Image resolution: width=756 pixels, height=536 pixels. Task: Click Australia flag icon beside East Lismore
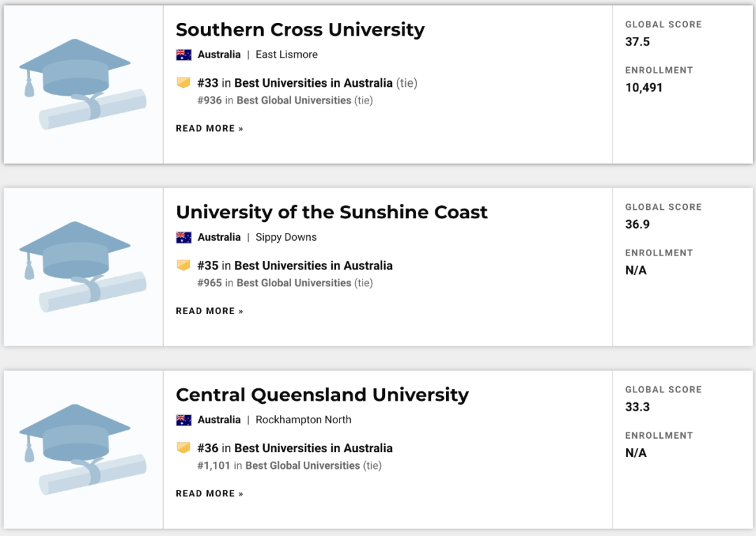184,55
